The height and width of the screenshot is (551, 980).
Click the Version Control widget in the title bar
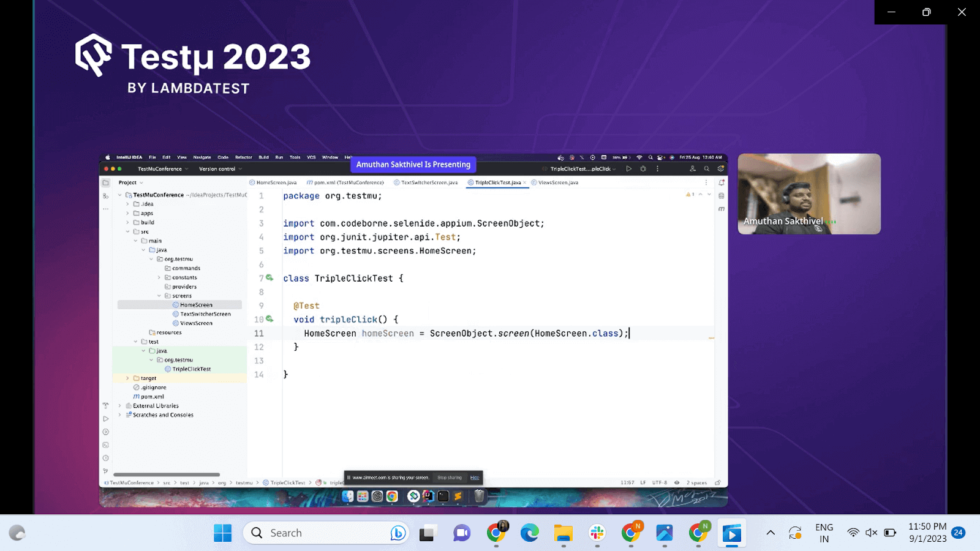(218, 168)
